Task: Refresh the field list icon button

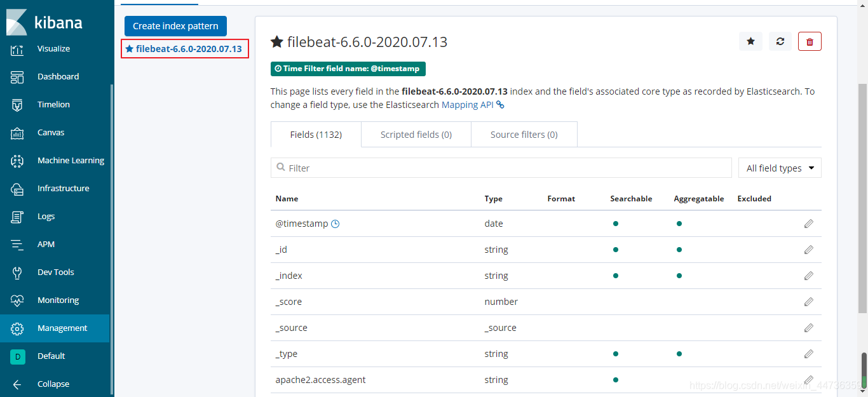Action: tap(780, 41)
